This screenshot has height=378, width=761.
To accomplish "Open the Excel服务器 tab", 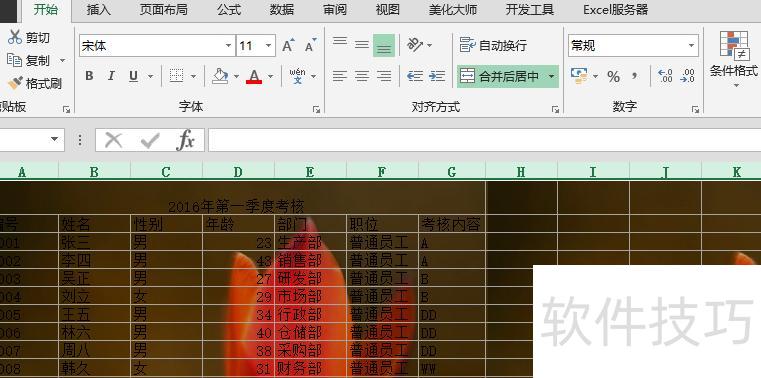I will pyautogui.click(x=615, y=10).
